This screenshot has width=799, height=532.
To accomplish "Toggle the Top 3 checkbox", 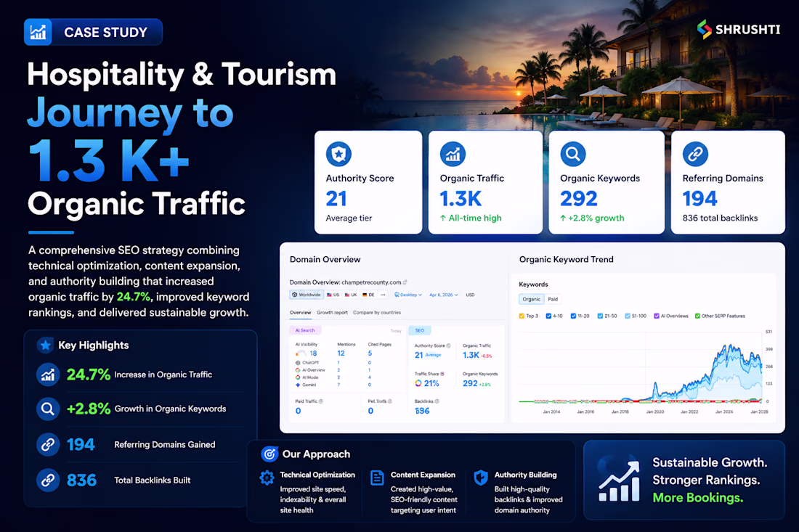I will (x=522, y=316).
